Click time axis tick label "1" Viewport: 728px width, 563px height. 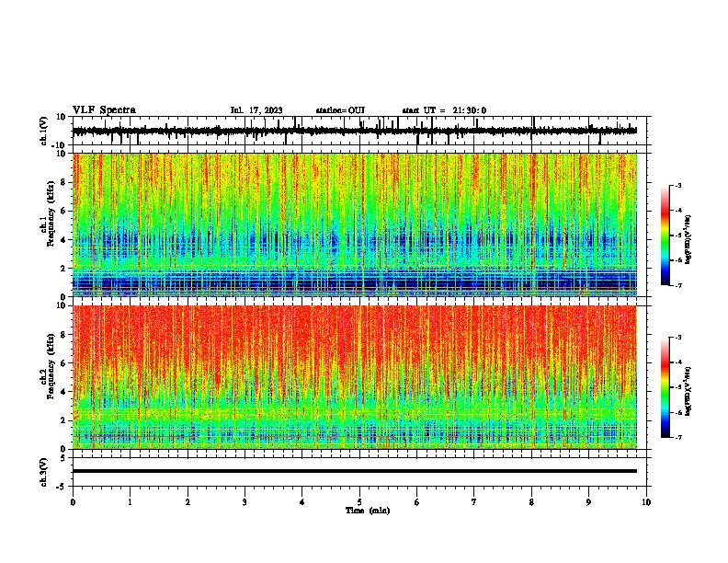pyautogui.click(x=131, y=502)
